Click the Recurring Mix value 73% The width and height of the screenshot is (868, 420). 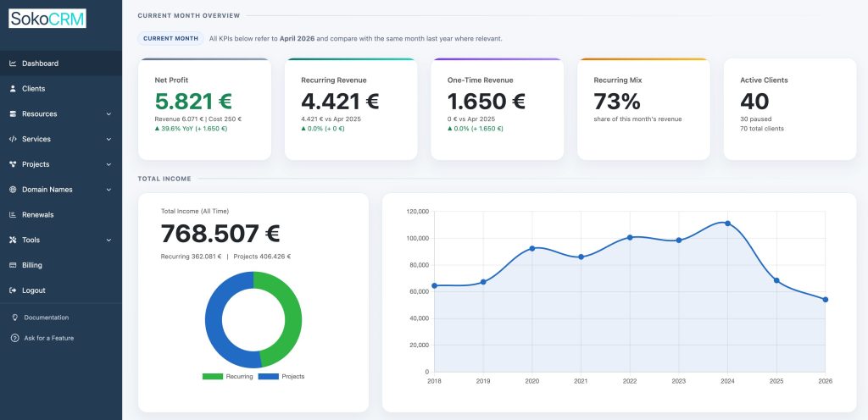[617, 101]
